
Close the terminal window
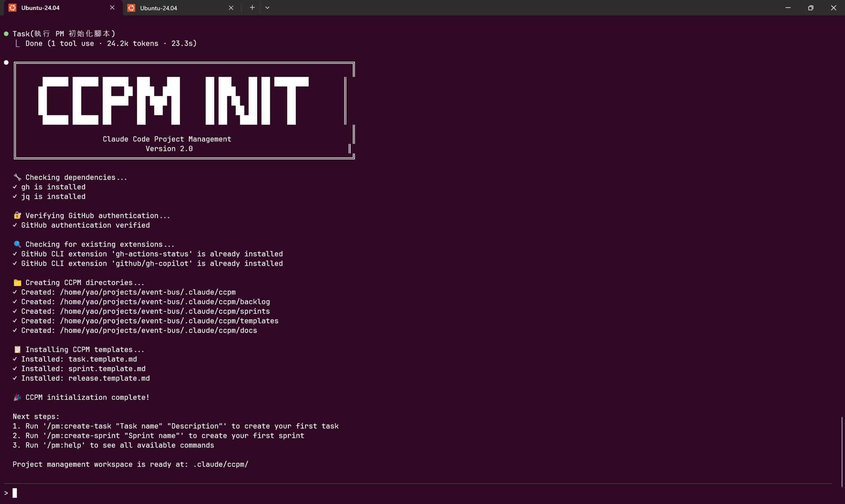[833, 7]
